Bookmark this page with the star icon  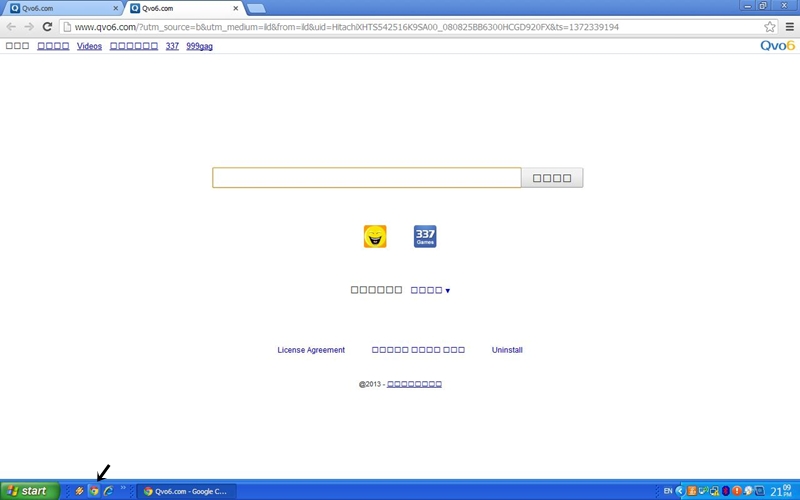click(769, 27)
